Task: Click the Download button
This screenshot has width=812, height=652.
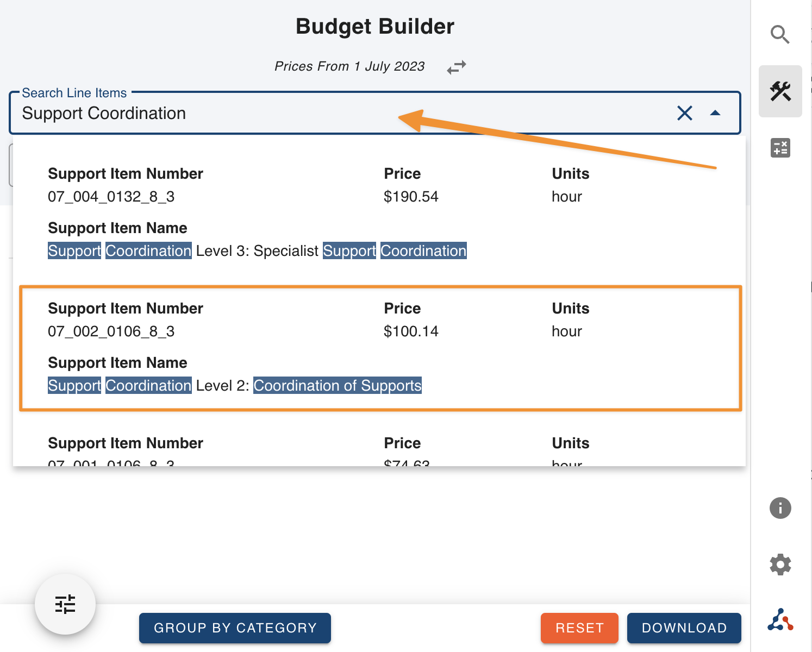Action: 684,628
